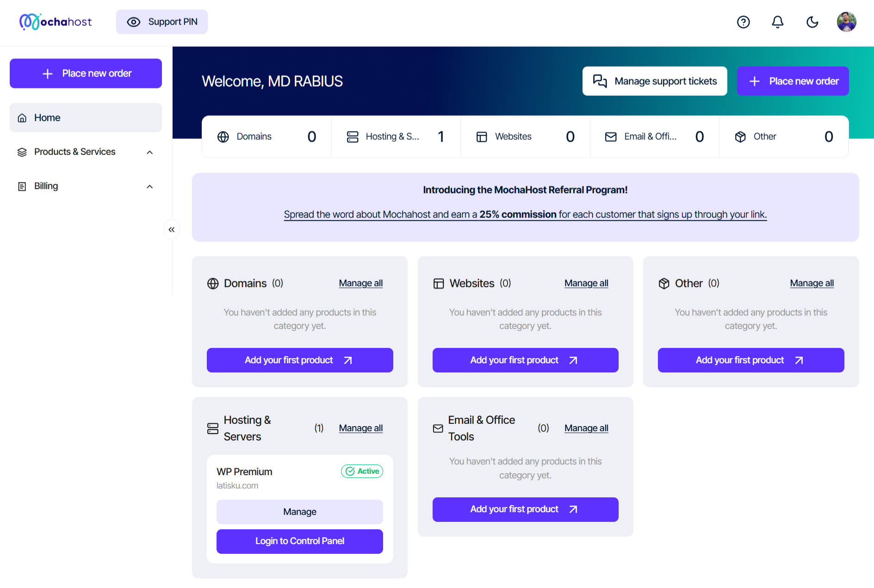This screenshot has width=874, height=588.
Task: Click the Billing receipt icon
Action: 22,186
